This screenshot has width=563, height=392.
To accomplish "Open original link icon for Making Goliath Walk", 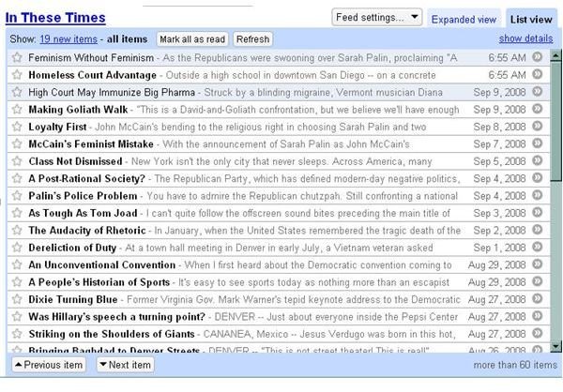I will pyautogui.click(x=537, y=109).
